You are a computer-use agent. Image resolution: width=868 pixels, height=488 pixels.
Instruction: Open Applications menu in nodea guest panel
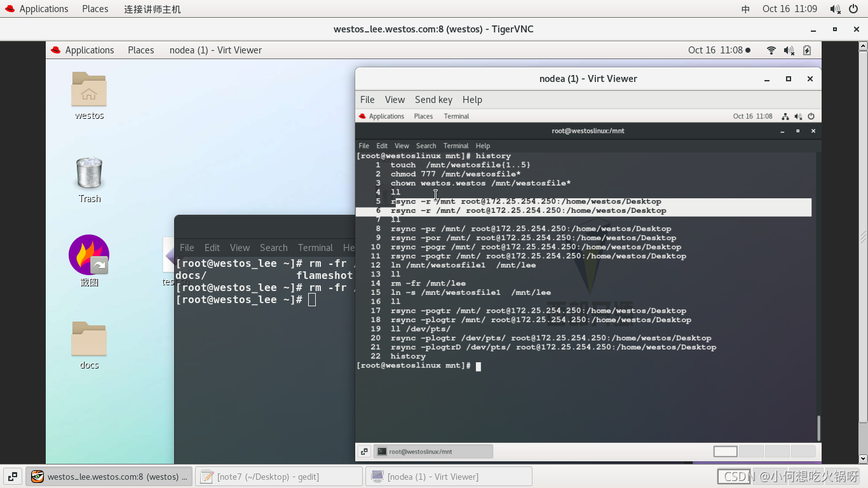coord(386,116)
